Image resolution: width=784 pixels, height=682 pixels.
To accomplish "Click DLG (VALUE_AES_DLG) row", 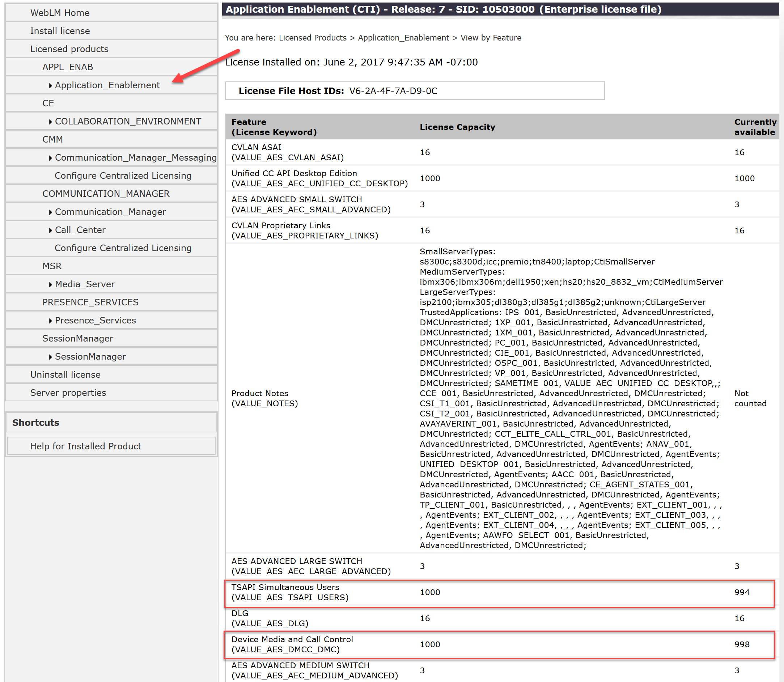I will coord(502,618).
